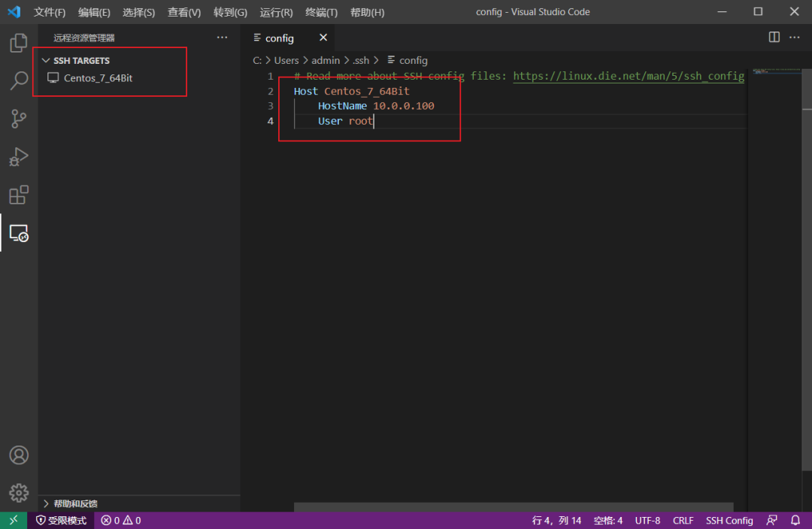Viewport: 812px width, 529px height.
Task: Click the errors and warnings status indicator
Action: click(x=121, y=520)
